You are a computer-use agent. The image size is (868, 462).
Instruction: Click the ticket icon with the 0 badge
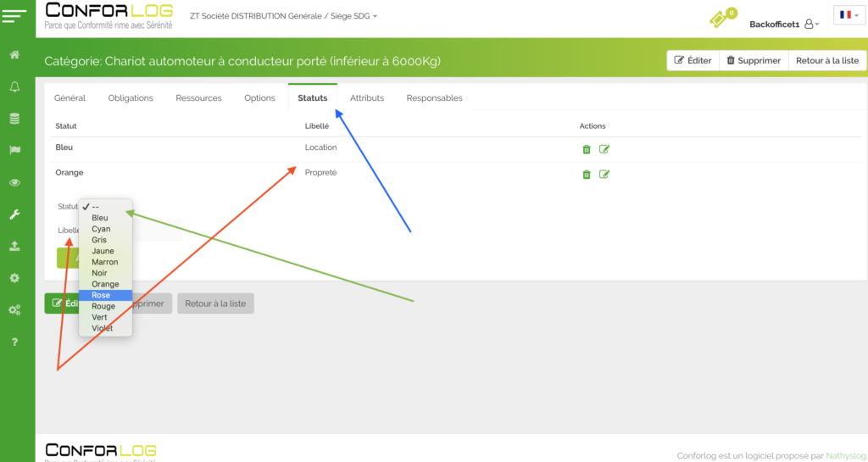coord(719,18)
